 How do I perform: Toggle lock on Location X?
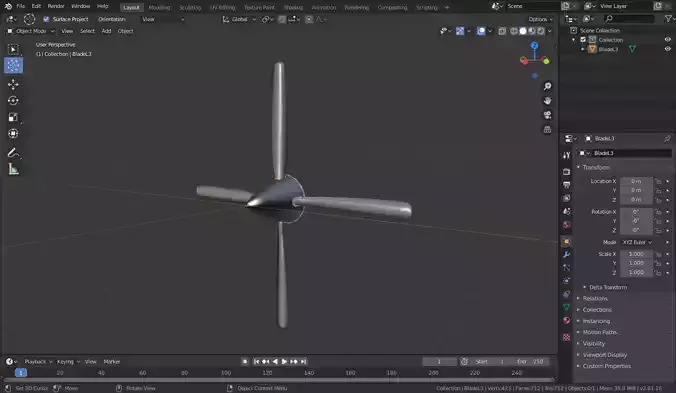pyautogui.click(x=658, y=181)
